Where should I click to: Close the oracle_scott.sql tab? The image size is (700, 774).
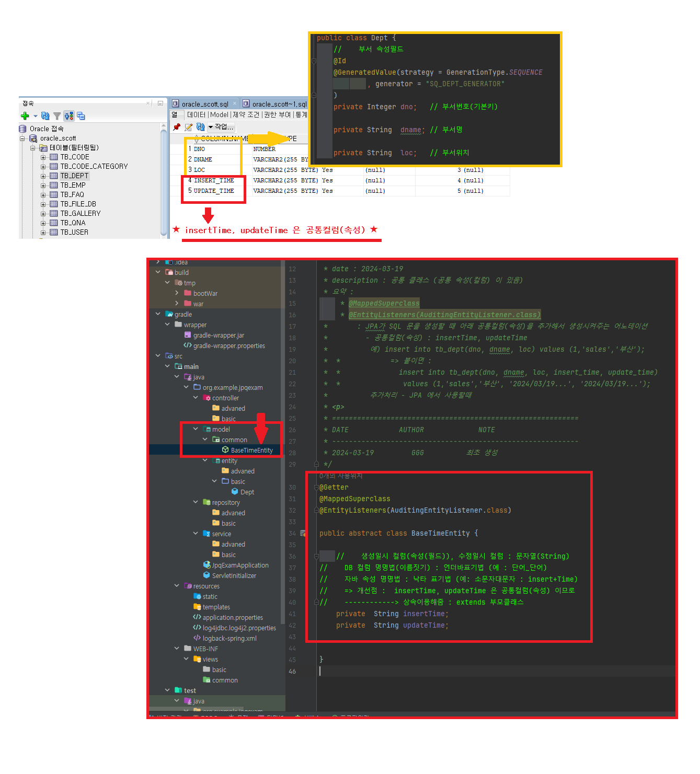(235, 103)
